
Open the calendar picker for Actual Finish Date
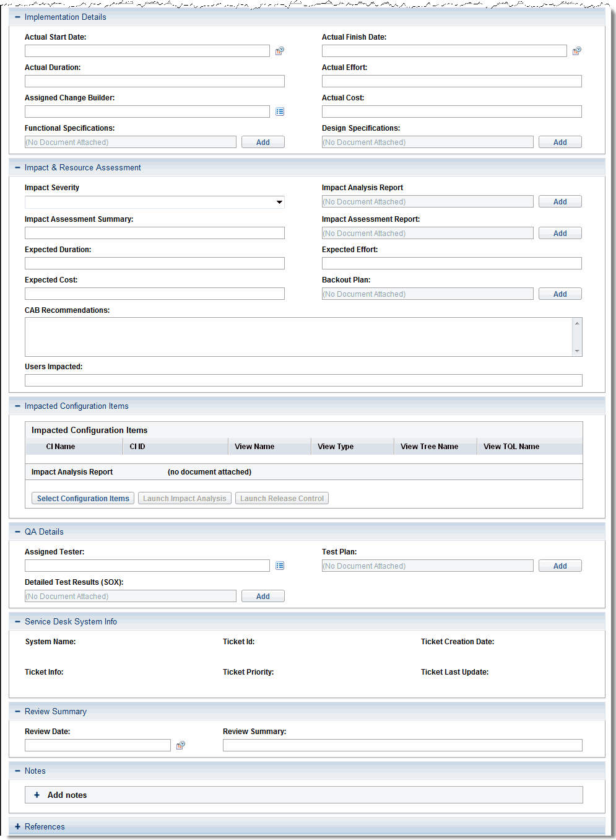pos(576,51)
